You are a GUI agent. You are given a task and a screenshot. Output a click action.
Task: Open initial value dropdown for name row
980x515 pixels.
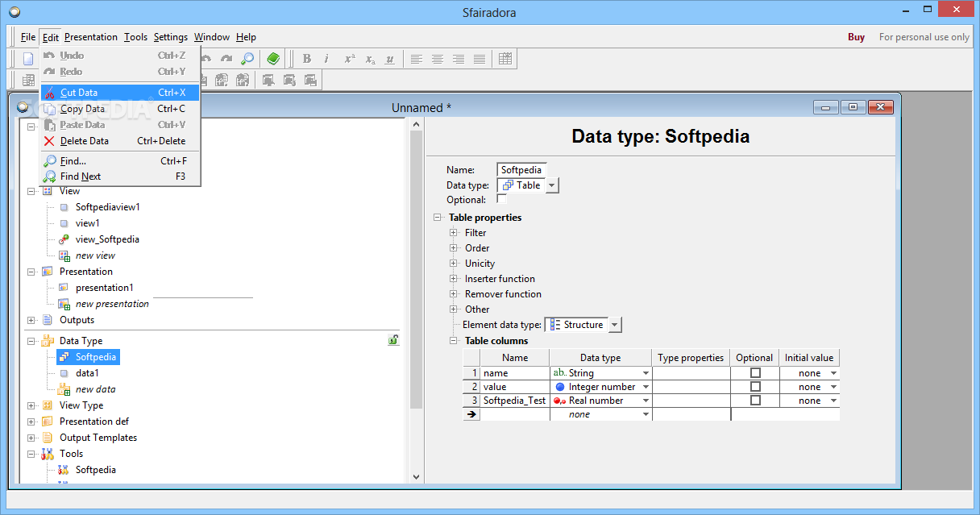[x=833, y=373]
